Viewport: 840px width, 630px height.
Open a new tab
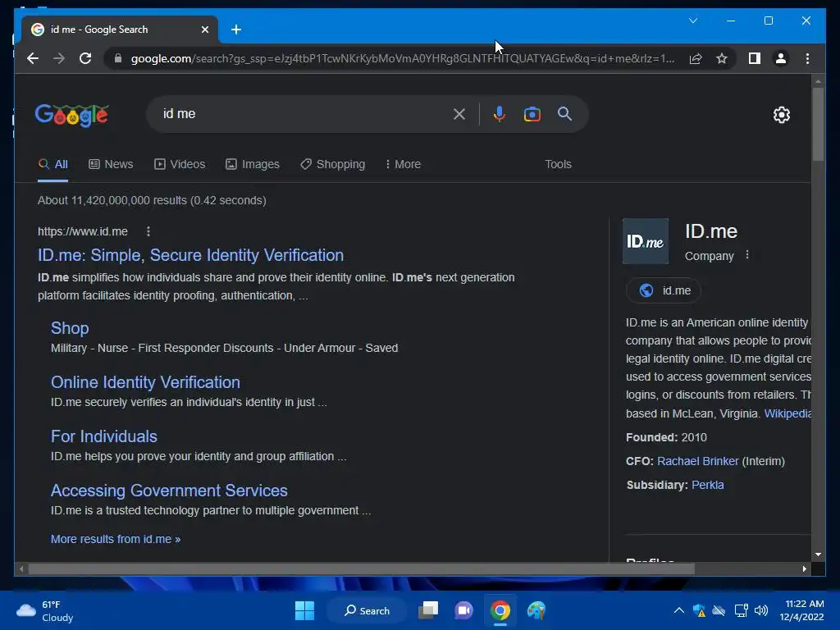pos(235,30)
